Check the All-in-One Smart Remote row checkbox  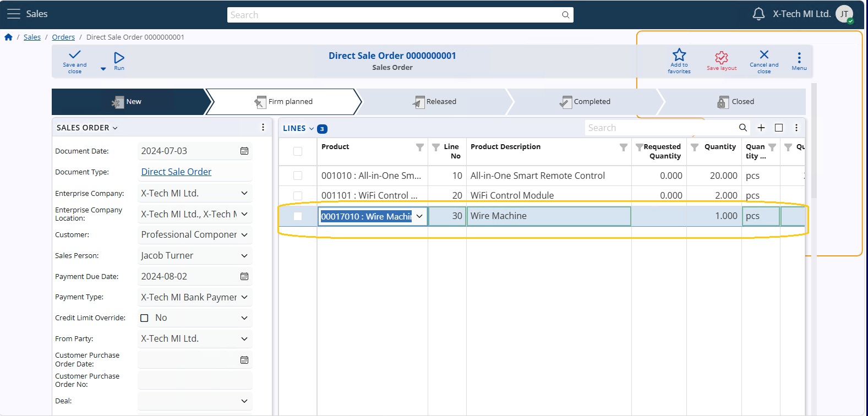298,176
